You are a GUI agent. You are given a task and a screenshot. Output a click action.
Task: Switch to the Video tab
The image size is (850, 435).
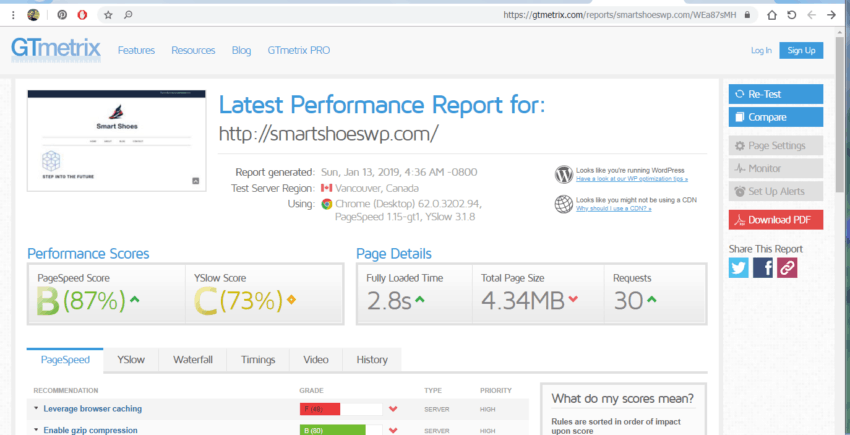[316, 360]
